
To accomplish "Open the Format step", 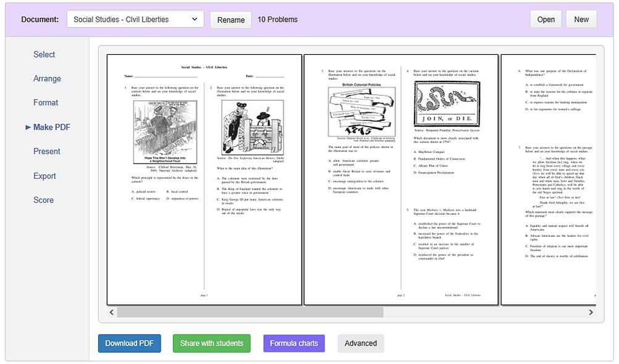I will (46, 102).
